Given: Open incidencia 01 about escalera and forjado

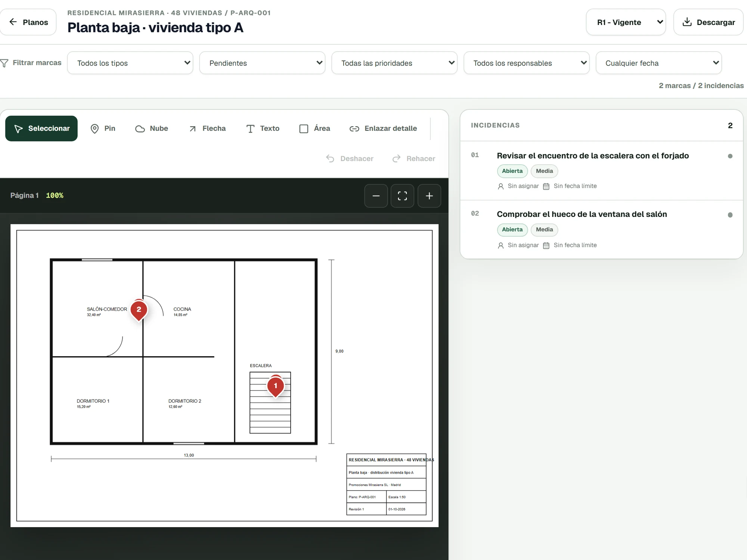Looking at the screenshot, I should coord(601,171).
